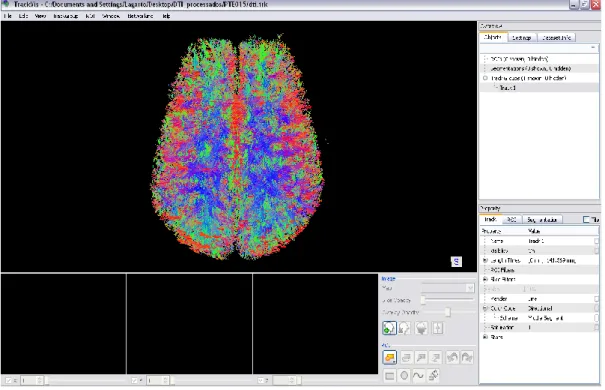Click the head icon with green plus
605x390 pixels.
389,328
